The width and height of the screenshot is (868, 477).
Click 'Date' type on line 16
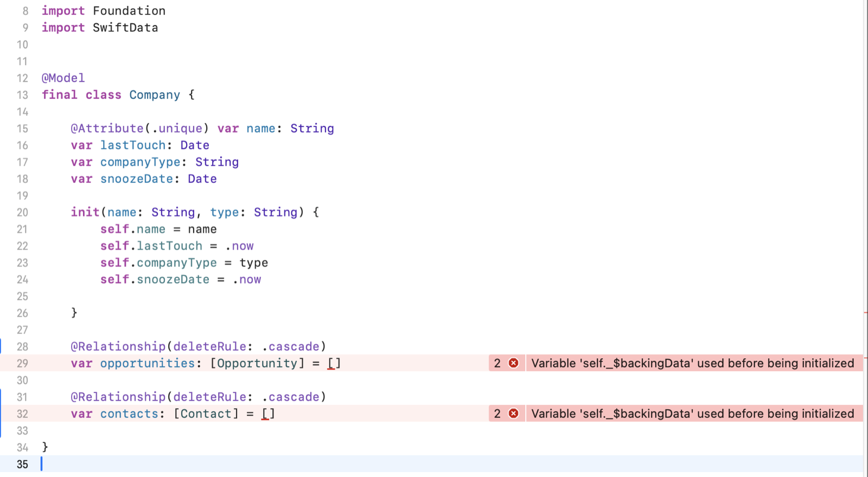tap(195, 145)
